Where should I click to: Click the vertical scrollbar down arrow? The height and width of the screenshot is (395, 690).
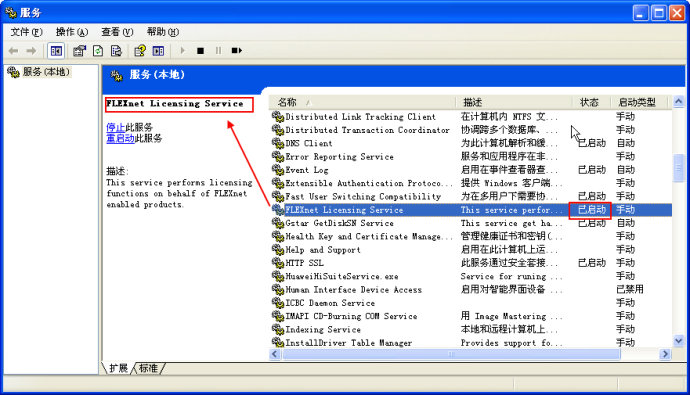click(x=679, y=340)
